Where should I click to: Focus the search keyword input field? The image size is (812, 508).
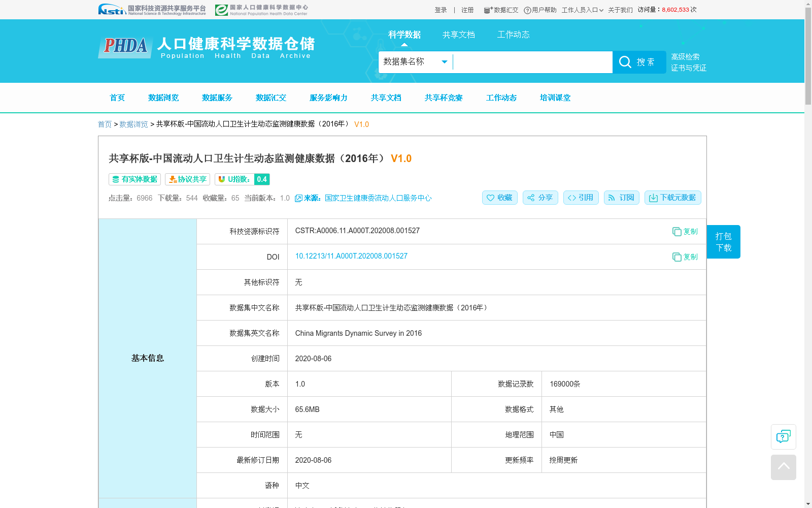[532, 62]
